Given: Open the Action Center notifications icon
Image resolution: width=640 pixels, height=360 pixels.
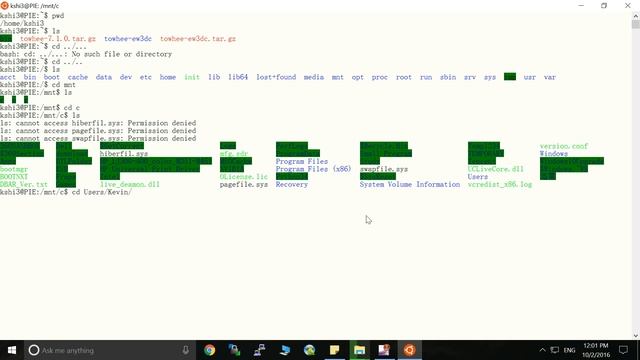Looking at the screenshot, I should [x=623, y=350].
